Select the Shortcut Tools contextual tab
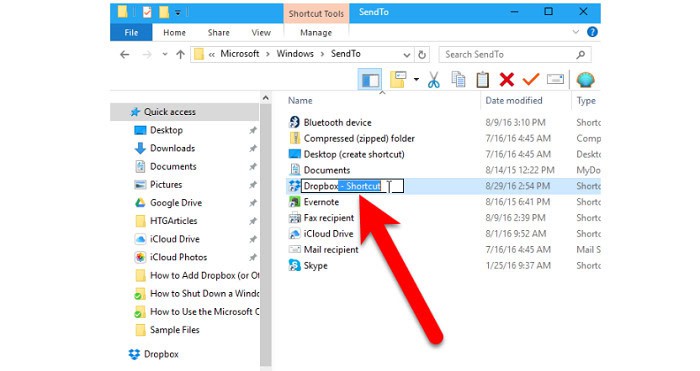 point(316,13)
